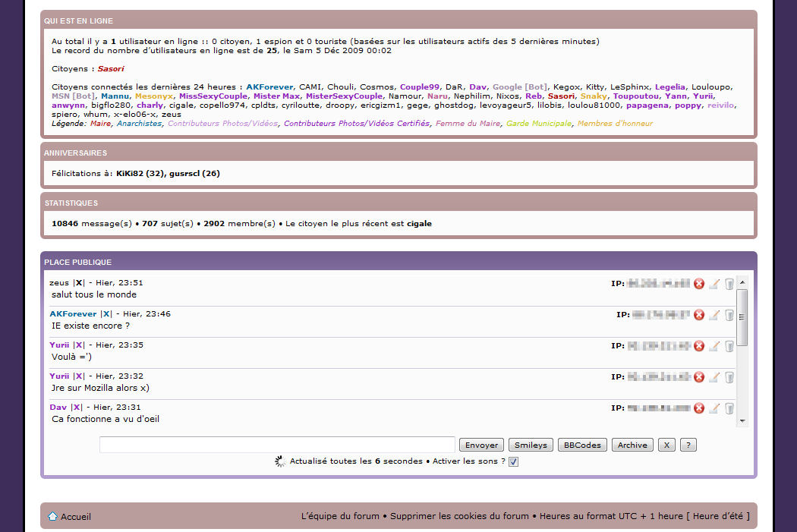Click the red ban icon on zeus's message
Image resolution: width=797 pixels, height=532 pixels.
[x=699, y=284]
